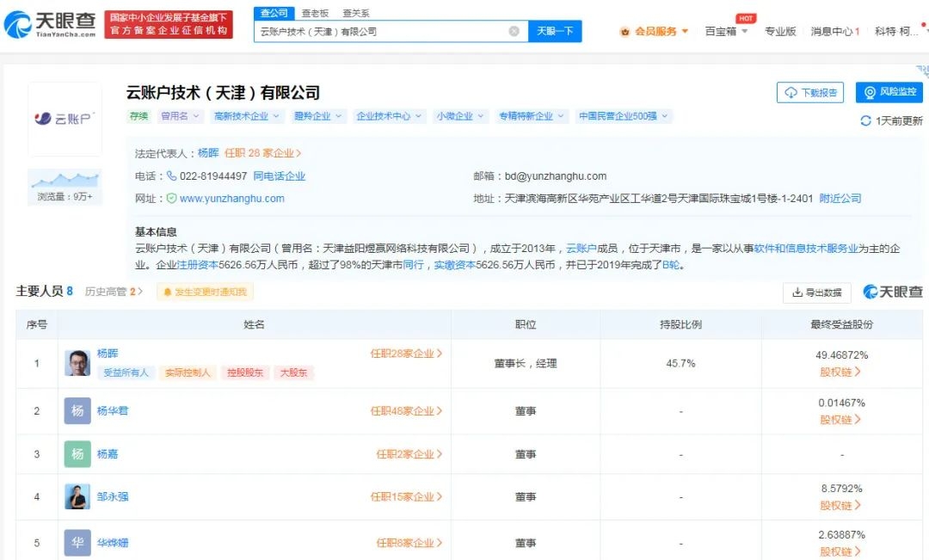Image resolution: width=929 pixels, height=560 pixels.
Task: Click the 天眼一下 search button
Action: (555, 32)
